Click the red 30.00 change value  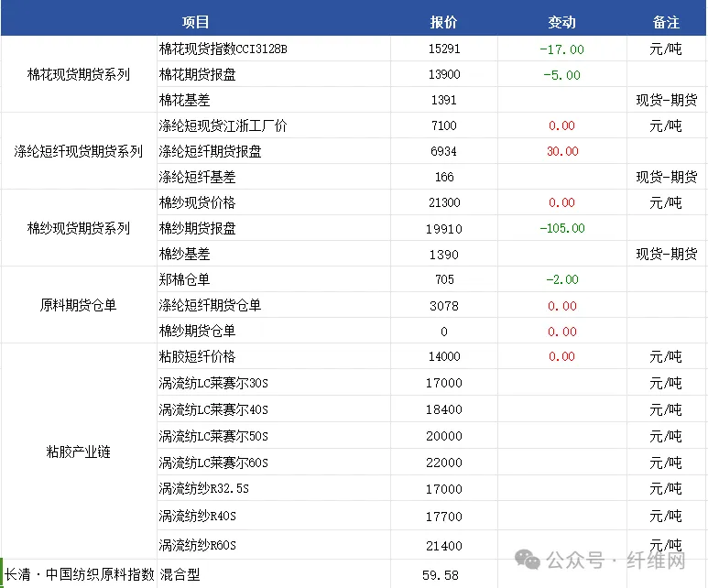click(562, 151)
